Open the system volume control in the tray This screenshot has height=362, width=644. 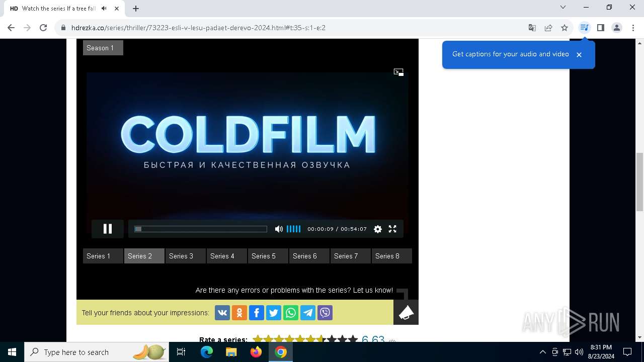pos(579,352)
